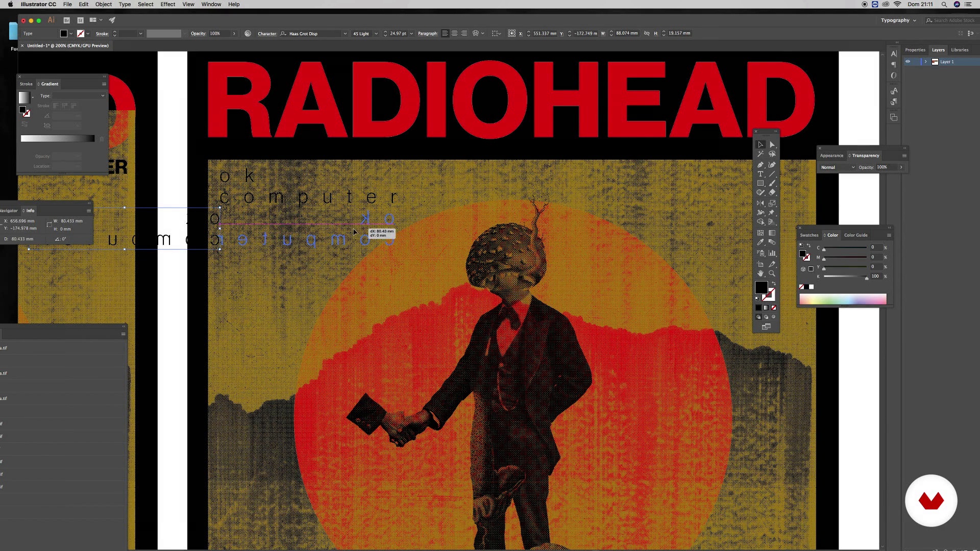
Task: Open the OpenType panel icon in dock
Action: click(894, 76)
